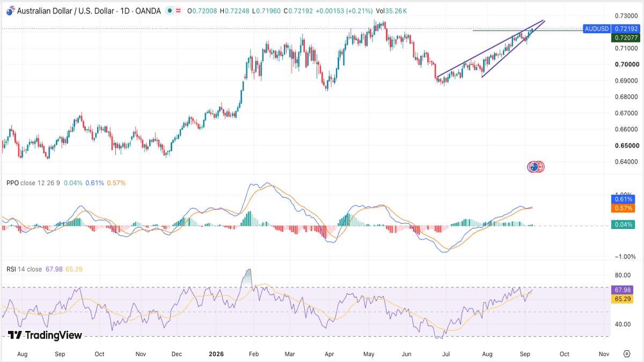Click the Vol 35.26 K reading
644x362 pixels.
(391, 11)
